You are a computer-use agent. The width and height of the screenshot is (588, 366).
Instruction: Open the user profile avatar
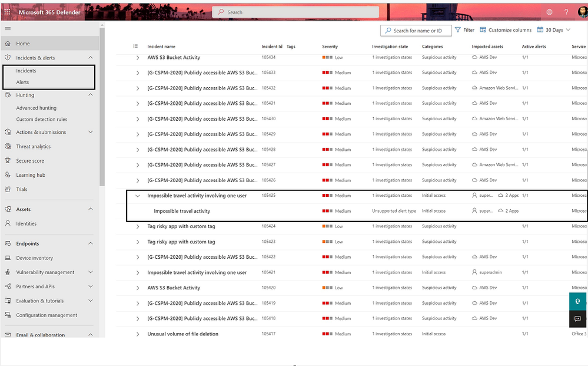coord(582,12)
